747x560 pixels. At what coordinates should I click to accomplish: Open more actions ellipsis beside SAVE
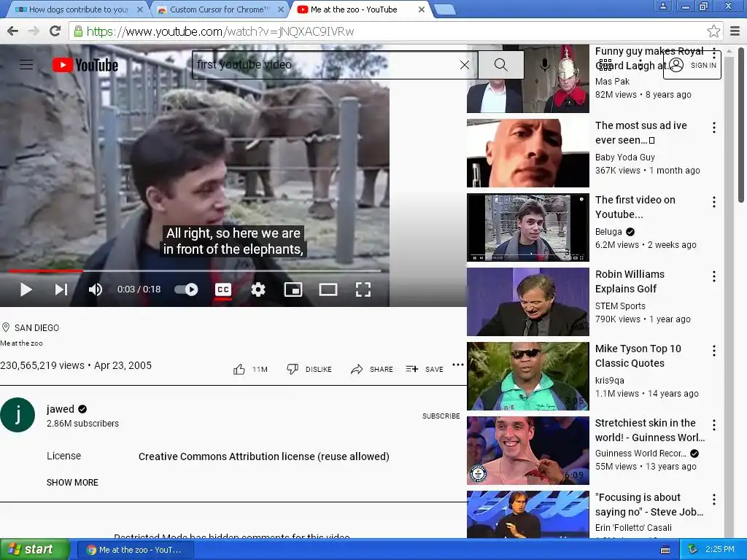pos(458,365)
